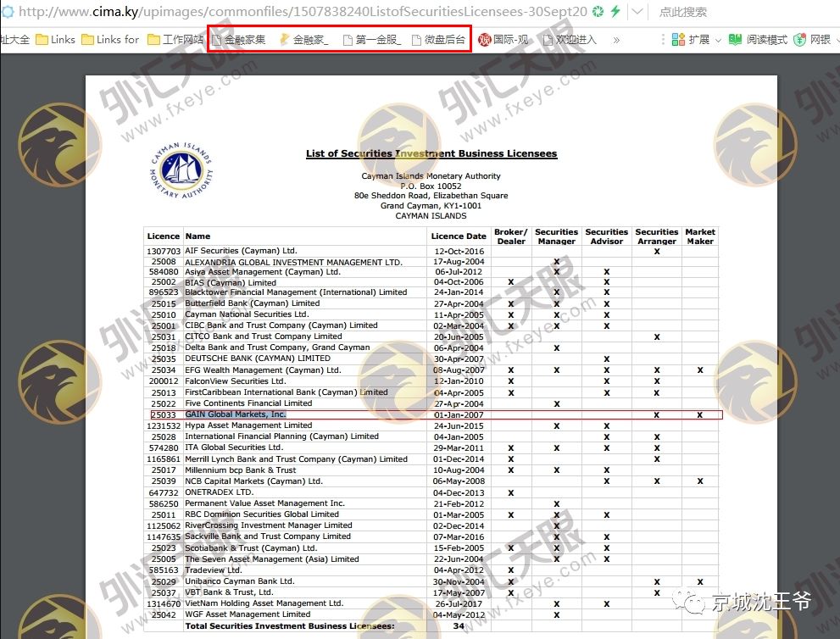Click 'NCB Capital Markets (Cayman) Ltd.'

pos(253,481)
